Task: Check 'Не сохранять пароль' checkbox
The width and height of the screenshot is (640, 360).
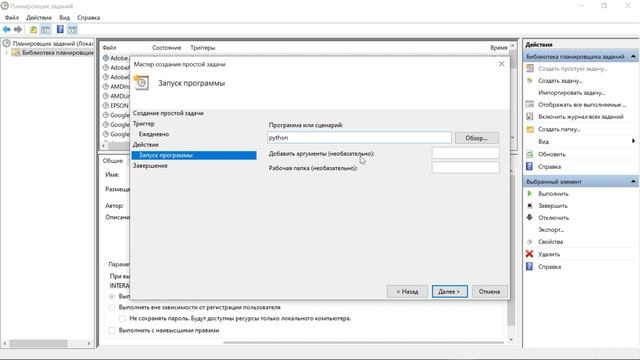Action: coord(122,318)
